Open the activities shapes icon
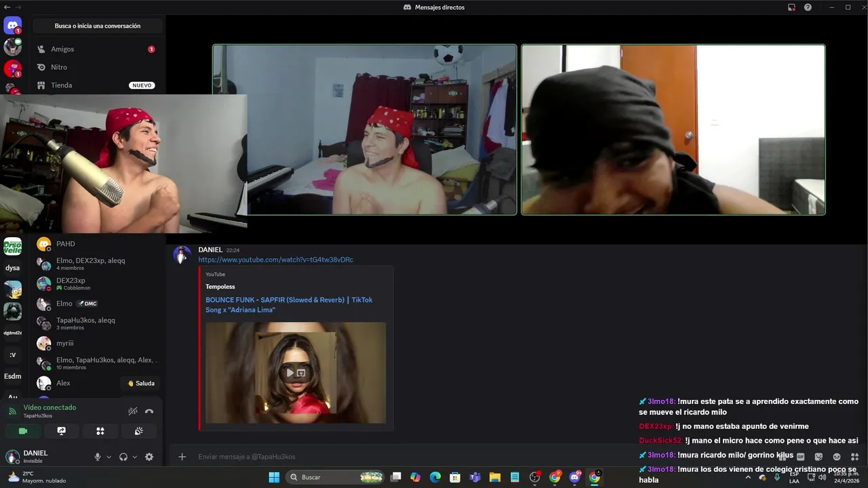The width and height of the screenshot is (868, 488). click(100, 431)
